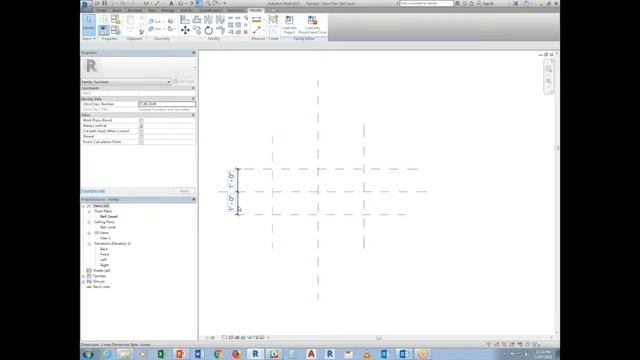Expand the Families tree node

point(83,276)
